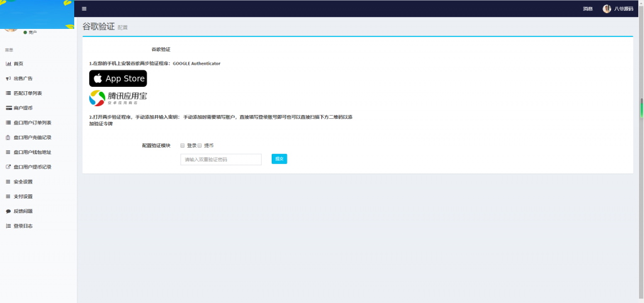
Task: Go to 支付设置 in the sidebar
Action: click(23, 196)
